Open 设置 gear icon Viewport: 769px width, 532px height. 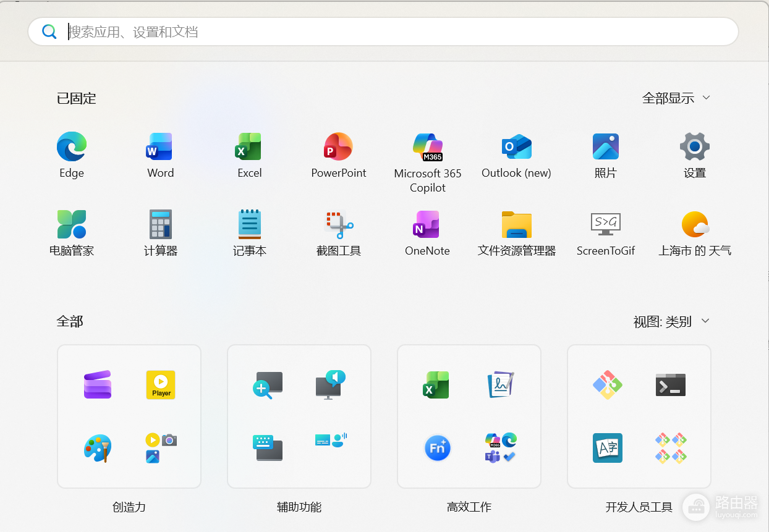pyautogui.click(x=695, y=147)
